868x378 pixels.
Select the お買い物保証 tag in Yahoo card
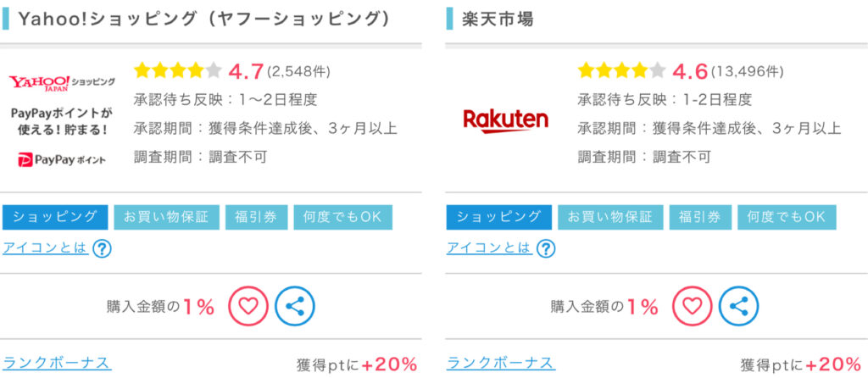click(167, 218)
